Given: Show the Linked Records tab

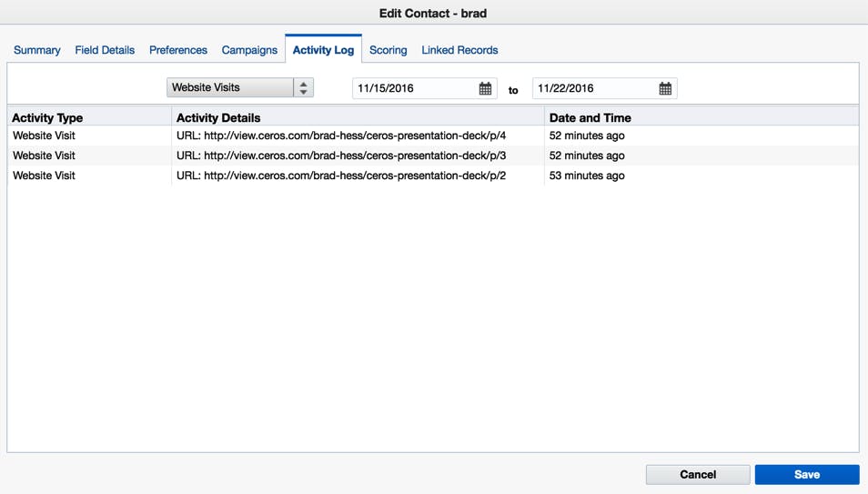Looking at the screenshot, I should pos(459,50).
